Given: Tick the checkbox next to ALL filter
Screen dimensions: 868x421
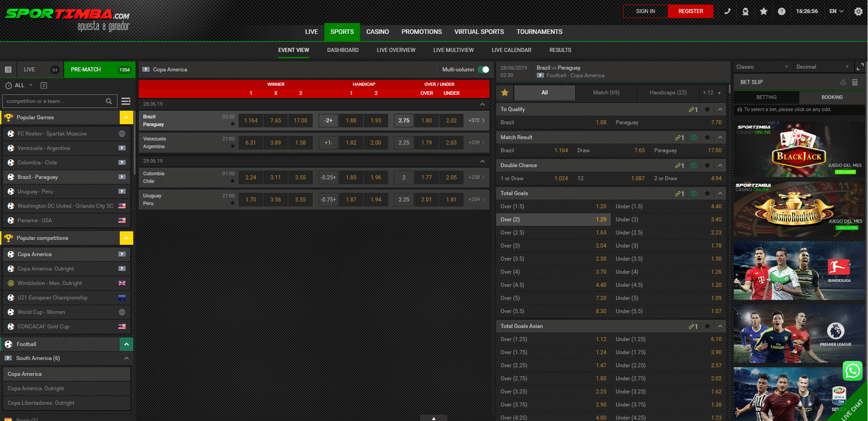Looking at the screenshot, I should pos(44,85).
